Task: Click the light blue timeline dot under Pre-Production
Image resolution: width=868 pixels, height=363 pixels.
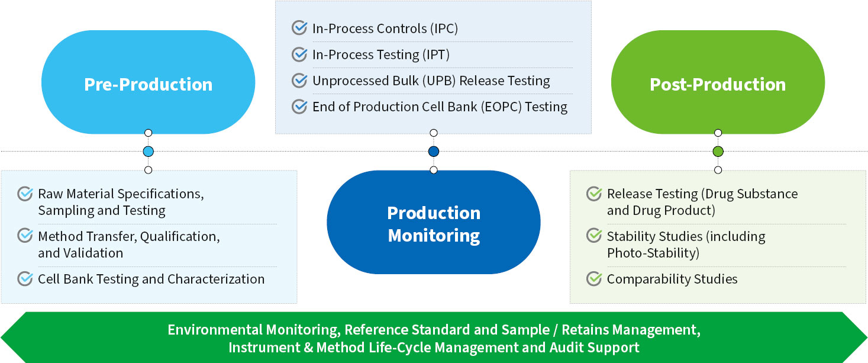Action: coord(149,152)
